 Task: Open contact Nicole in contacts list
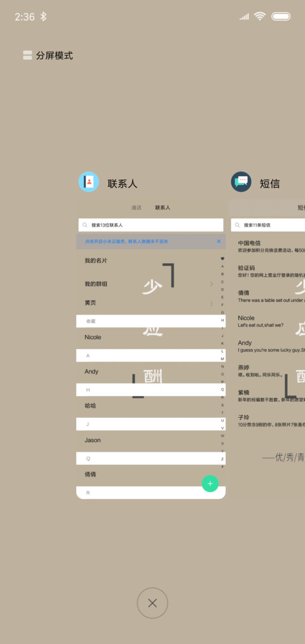151,337
